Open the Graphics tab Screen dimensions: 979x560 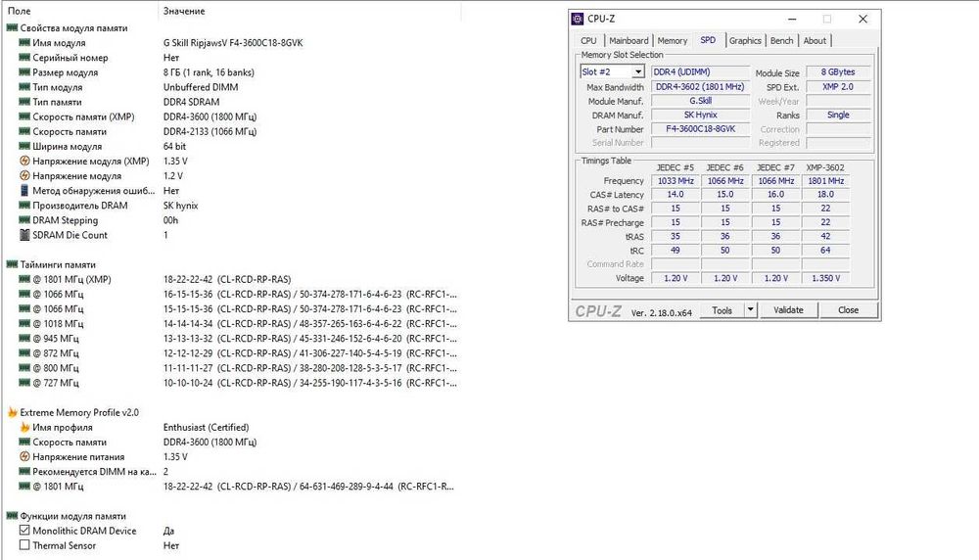pyautogui.click(x=745, y=40)
